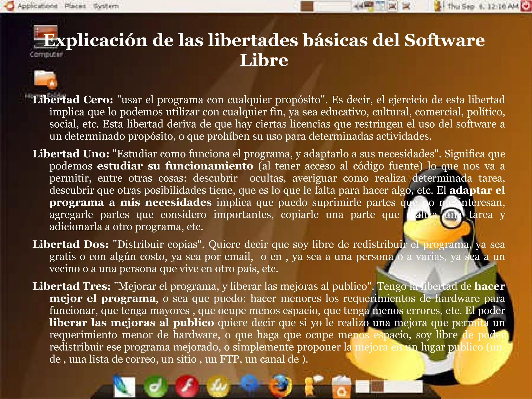Open the Applications menu in top panel

click(37, 6)
